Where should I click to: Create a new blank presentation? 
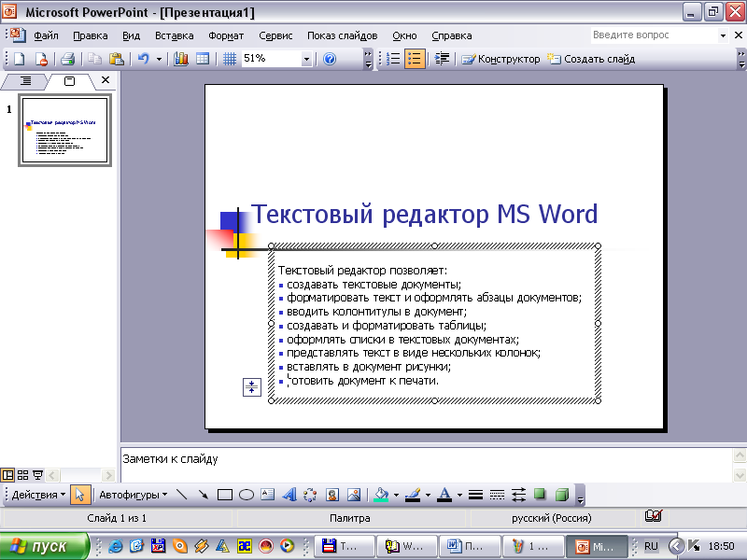pyautogui.click(x=19, y=59)
